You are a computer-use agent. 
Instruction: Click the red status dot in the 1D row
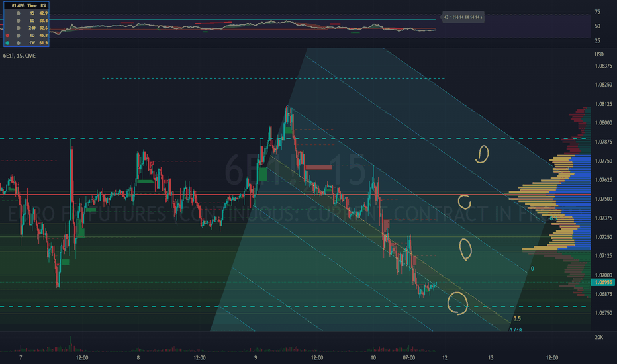pyautogui.click(x=7, y=36)
